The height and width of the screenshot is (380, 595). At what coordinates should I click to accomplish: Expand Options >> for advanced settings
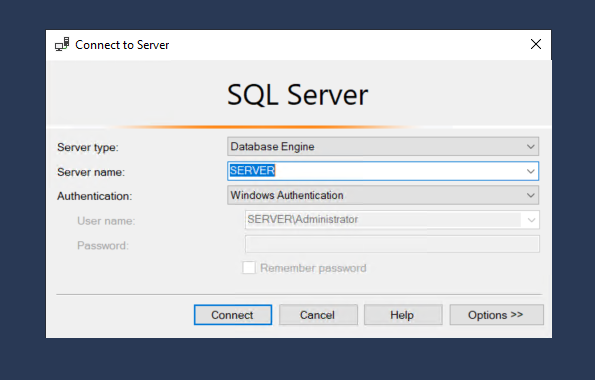coord(496,315)
